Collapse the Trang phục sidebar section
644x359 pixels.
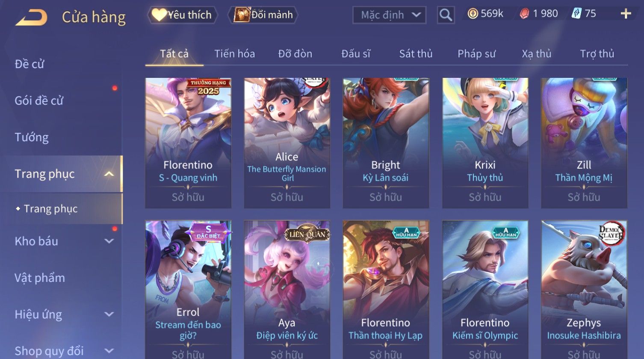pyautogui.click(x=109, y=174)
